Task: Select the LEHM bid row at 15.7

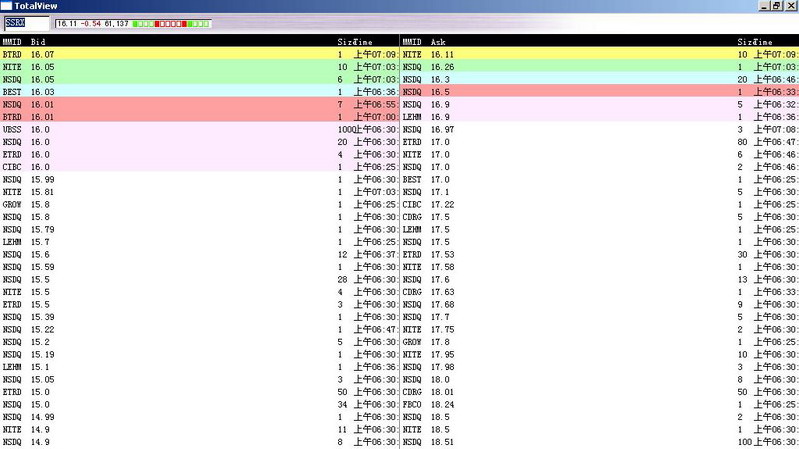Action: point(200,242)
